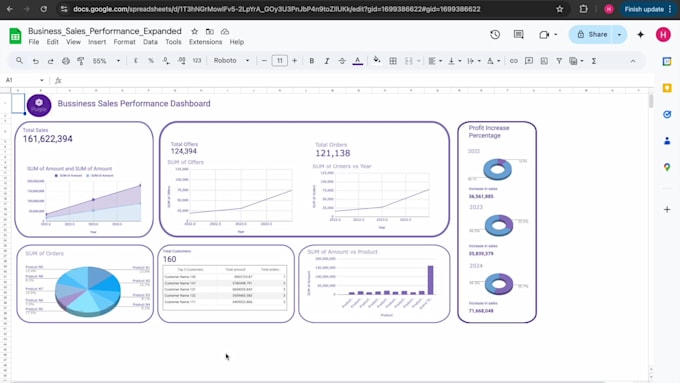Click the Finish update button
This screenshot has height=383, width=680.
(x=644, y=9)
